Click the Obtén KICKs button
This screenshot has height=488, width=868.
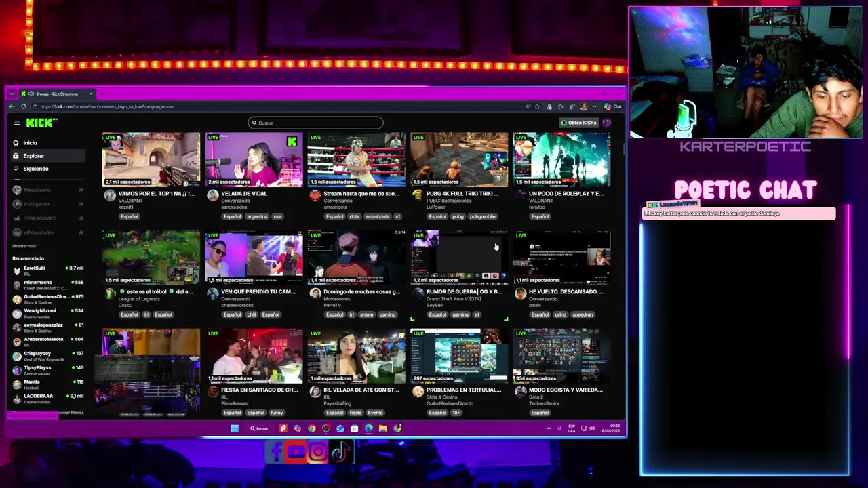click(578, 123)
